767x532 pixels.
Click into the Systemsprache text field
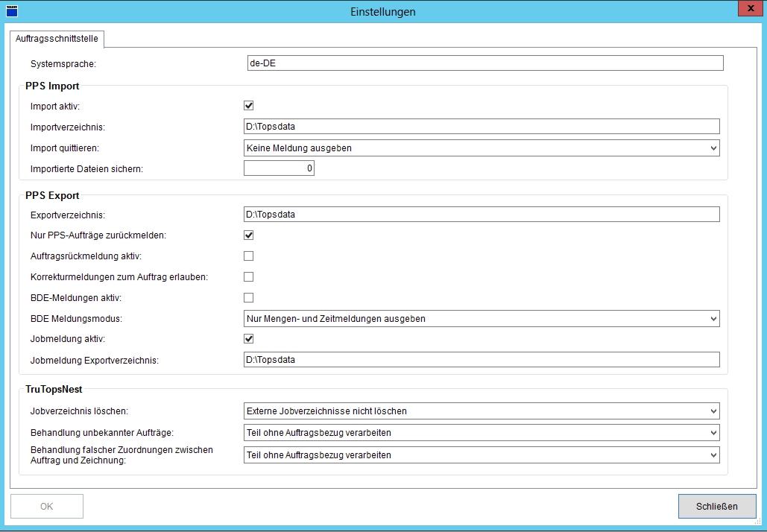[x=484, y=63]
